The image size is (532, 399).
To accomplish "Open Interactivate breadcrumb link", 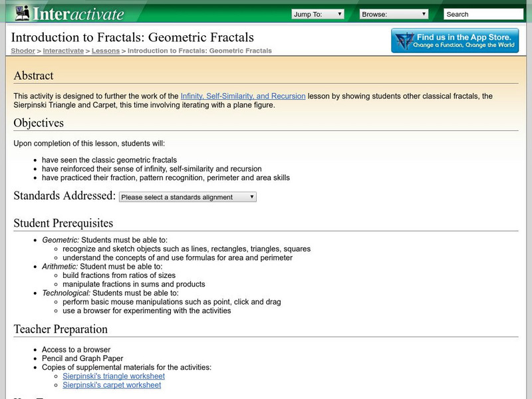I will [63, 51].
